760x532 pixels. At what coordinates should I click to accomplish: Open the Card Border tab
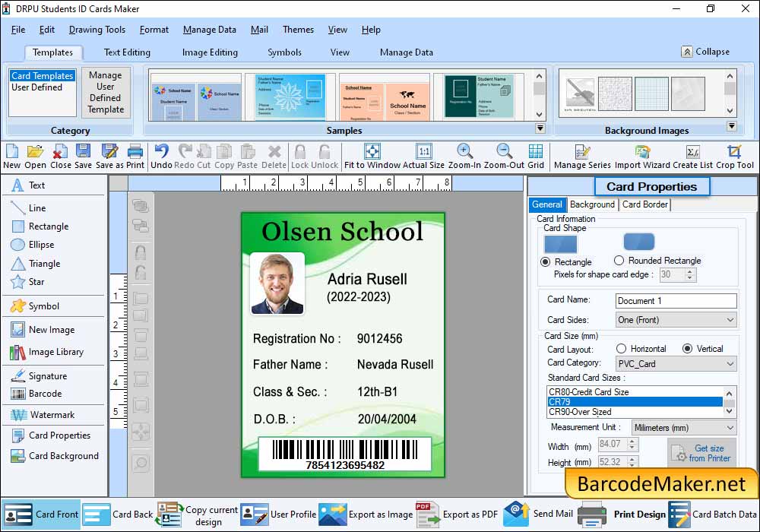coord(645,204)
